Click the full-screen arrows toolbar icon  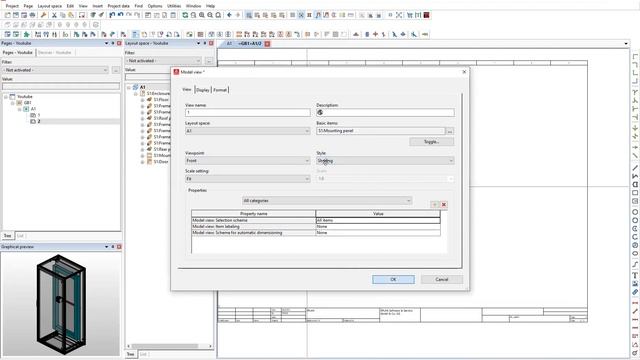[x=399, y=15]
